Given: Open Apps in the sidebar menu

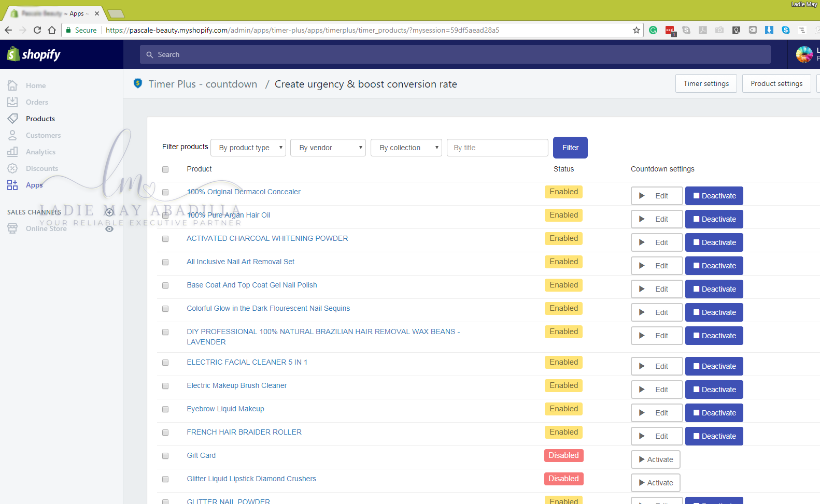Looking at the screenshot, I should coord(34,185).
